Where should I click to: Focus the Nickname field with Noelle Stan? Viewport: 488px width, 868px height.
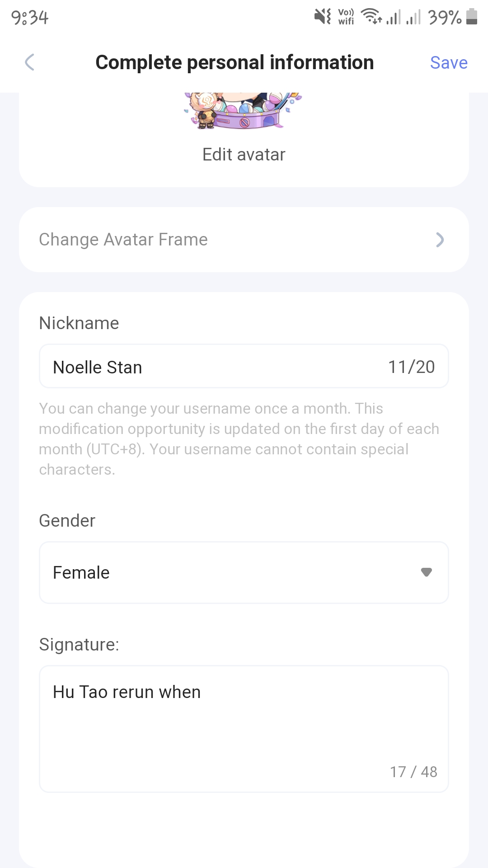[244, 366]
